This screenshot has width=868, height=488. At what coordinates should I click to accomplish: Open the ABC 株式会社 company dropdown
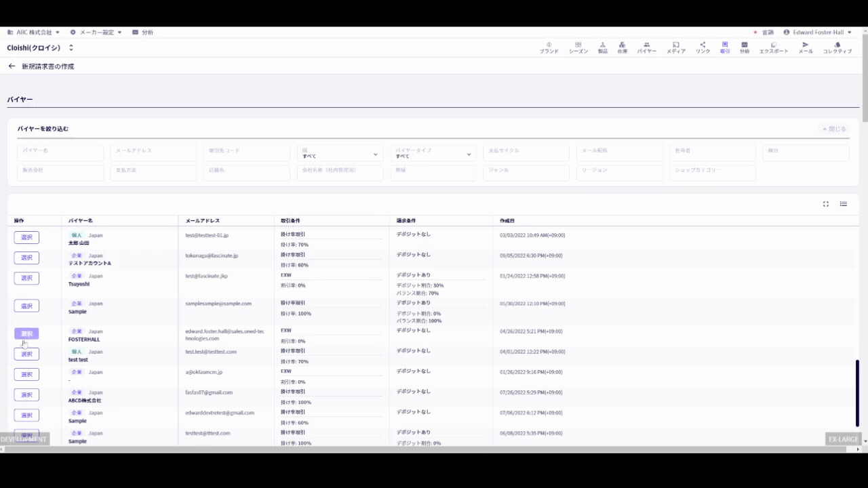tap(33, 32)
